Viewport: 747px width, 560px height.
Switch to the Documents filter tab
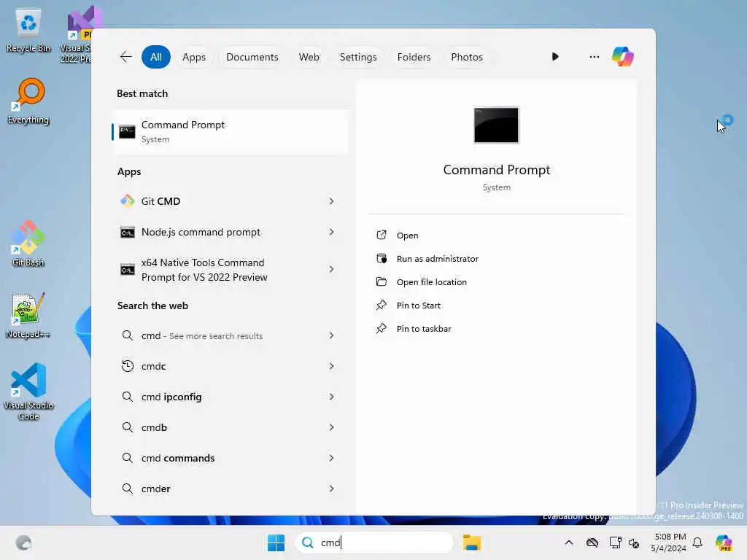click(x=252, y=57)
